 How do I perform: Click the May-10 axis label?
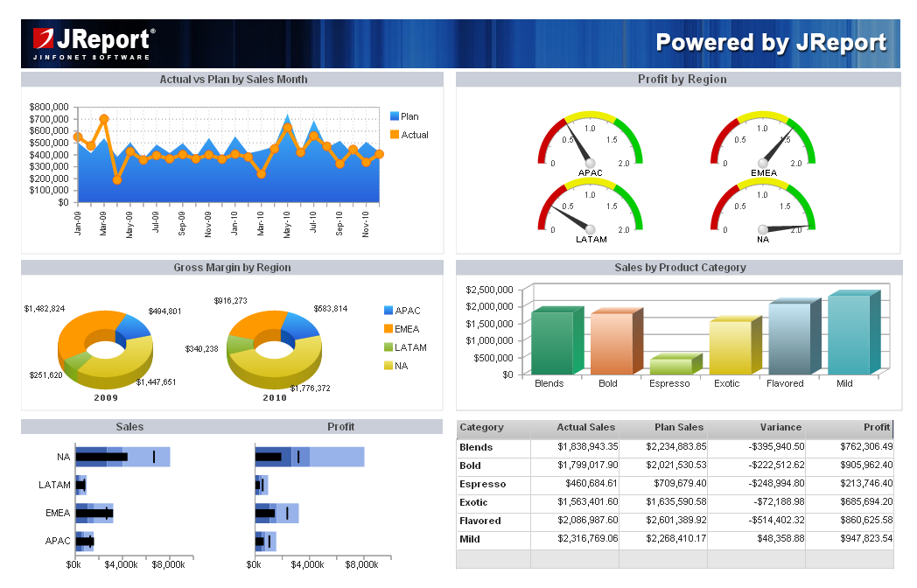(287, 225)
